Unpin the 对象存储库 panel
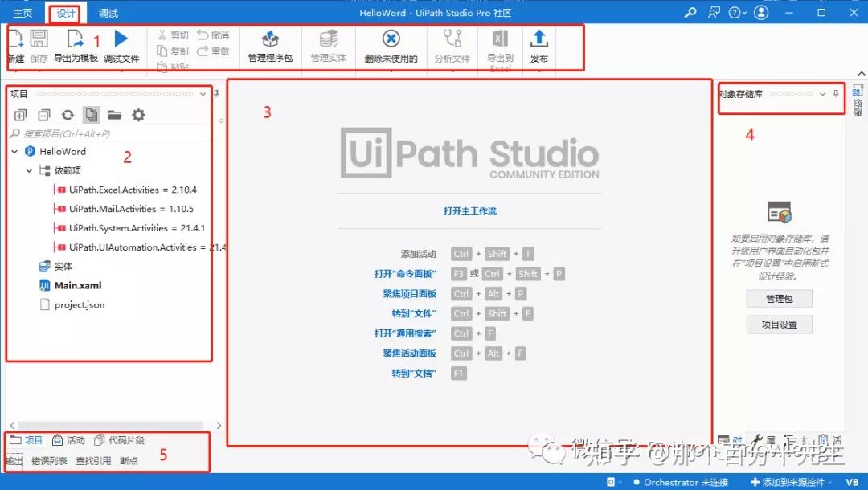This screenshot has height=490, width=868. pos(836,94)
